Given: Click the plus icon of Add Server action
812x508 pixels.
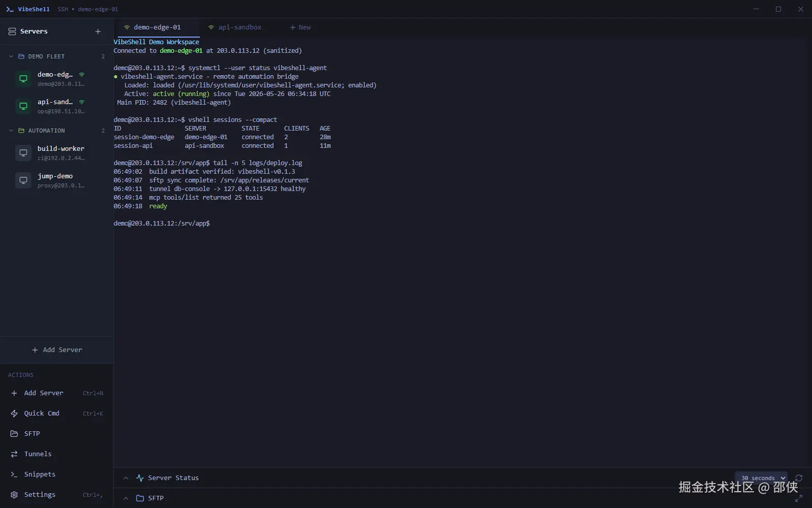Looking at the screenshot, I should tap(14, 393).
